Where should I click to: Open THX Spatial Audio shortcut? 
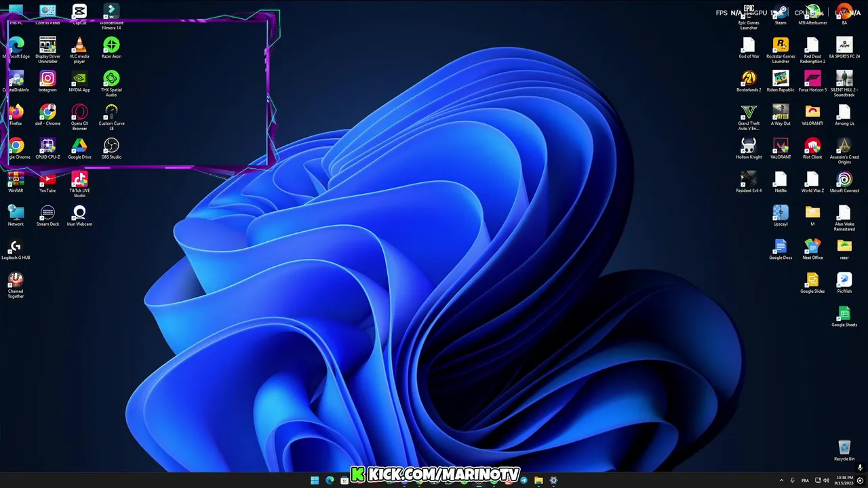point(111,84)
